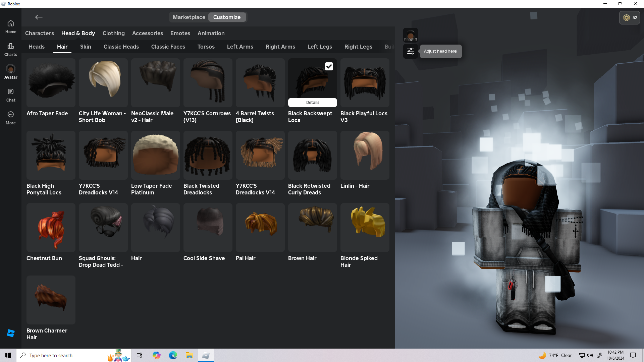Select the Afro Taper Fade hair thumbnail
Image resolution: width=644 pixels, height=362 pixels.
coord(51,83)
